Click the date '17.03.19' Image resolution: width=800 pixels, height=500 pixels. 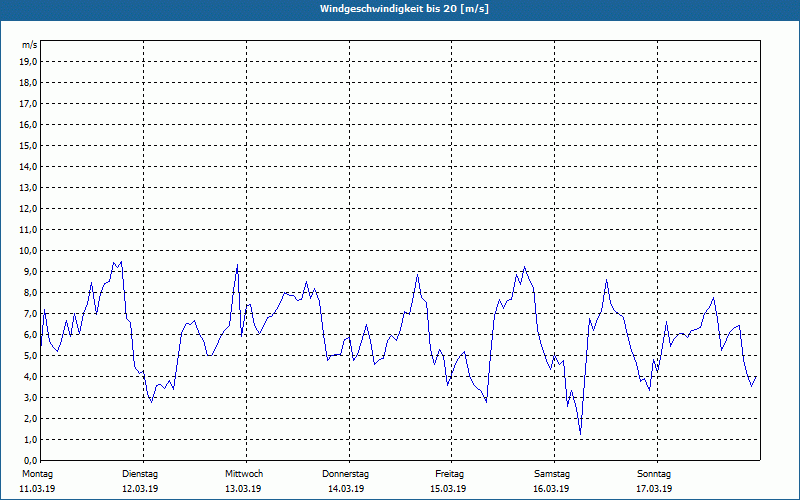(x=654, y=489)
